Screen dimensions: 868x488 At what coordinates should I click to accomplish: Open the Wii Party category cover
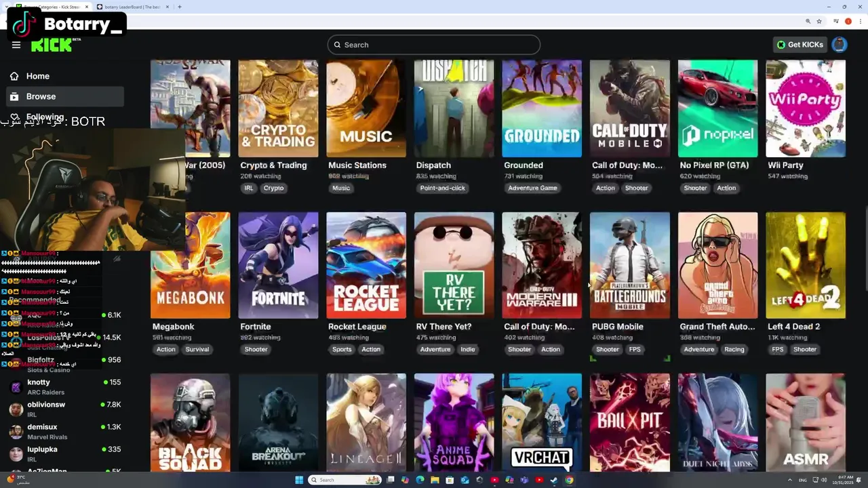(806, 108)
